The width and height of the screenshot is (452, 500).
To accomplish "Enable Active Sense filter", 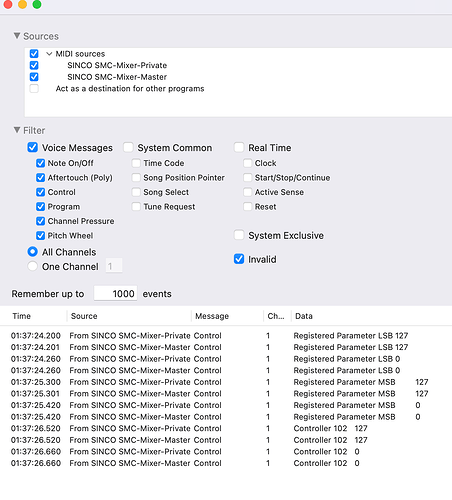I will 247,192.
